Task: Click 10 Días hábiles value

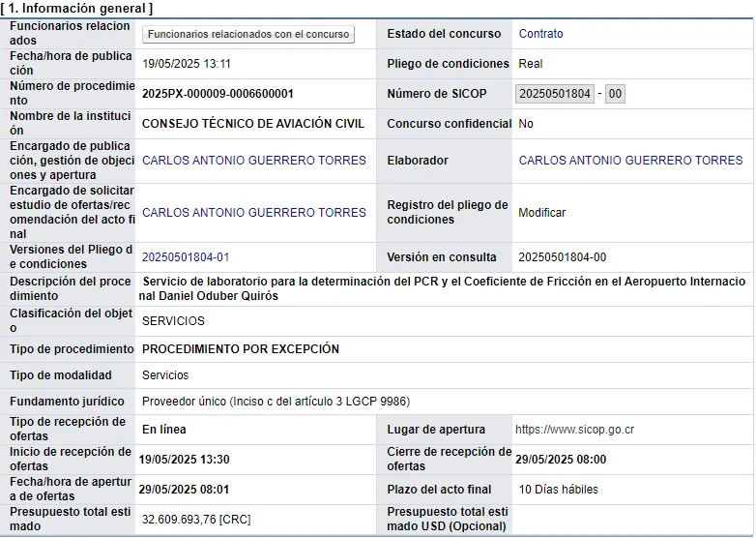Action: pos(559,490)
